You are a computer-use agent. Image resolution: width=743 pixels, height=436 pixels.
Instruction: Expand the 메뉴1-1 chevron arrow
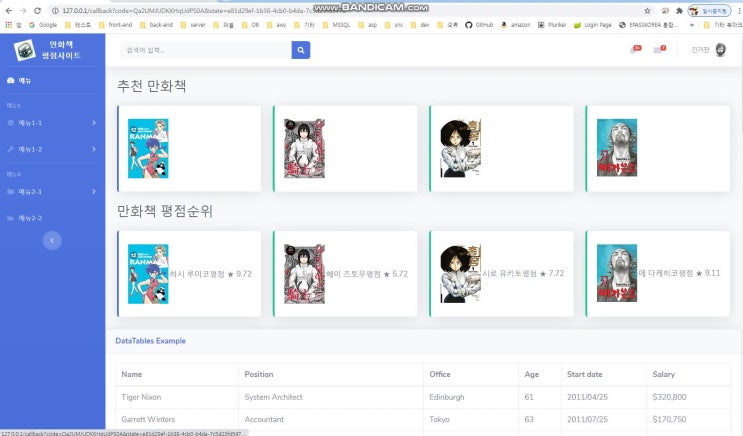pos(94,123)
